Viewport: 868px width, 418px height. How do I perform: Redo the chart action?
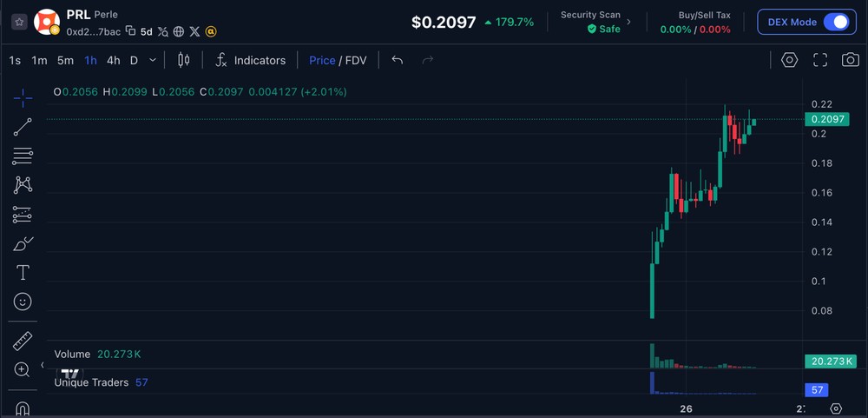427,60
